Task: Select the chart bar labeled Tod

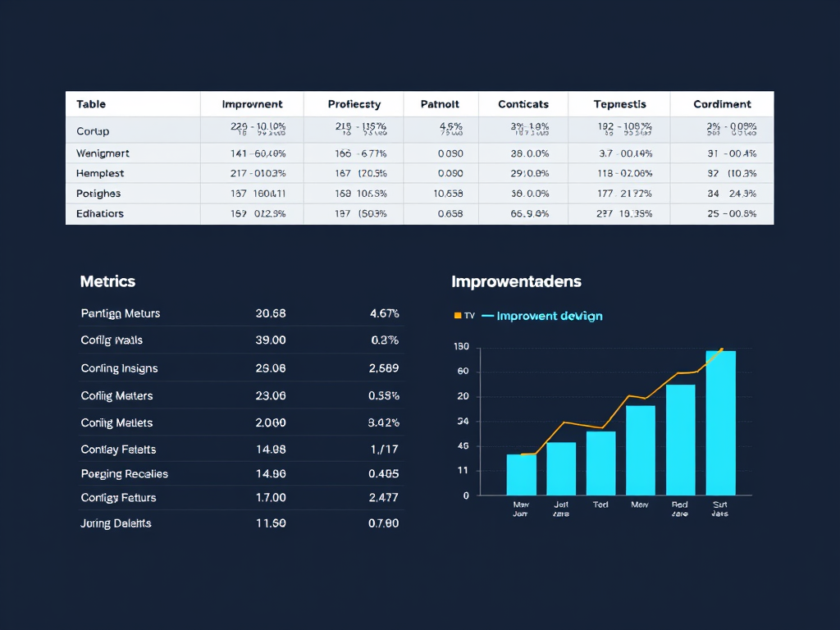Action: coord(600,463)
